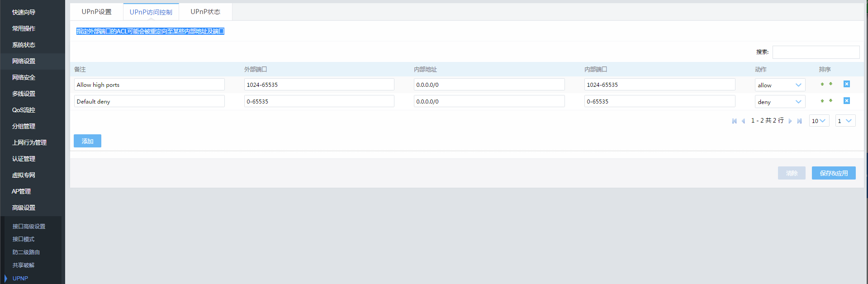Click the 搜索 search input field
This screenshot has width=868, height=284.
[x=816, y=52]
